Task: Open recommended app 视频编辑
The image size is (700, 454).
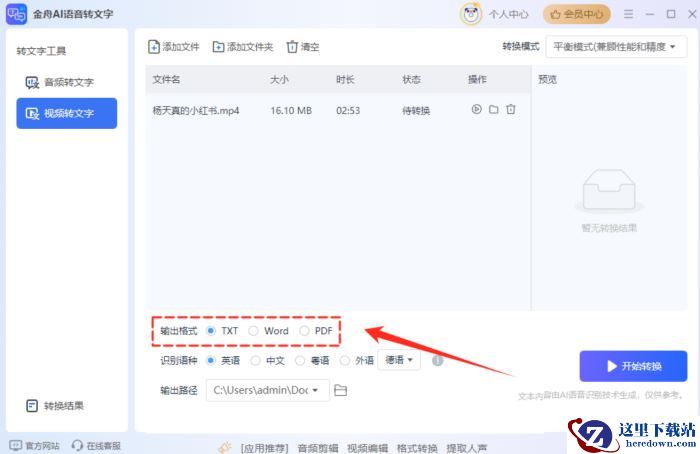Action: 367,448
